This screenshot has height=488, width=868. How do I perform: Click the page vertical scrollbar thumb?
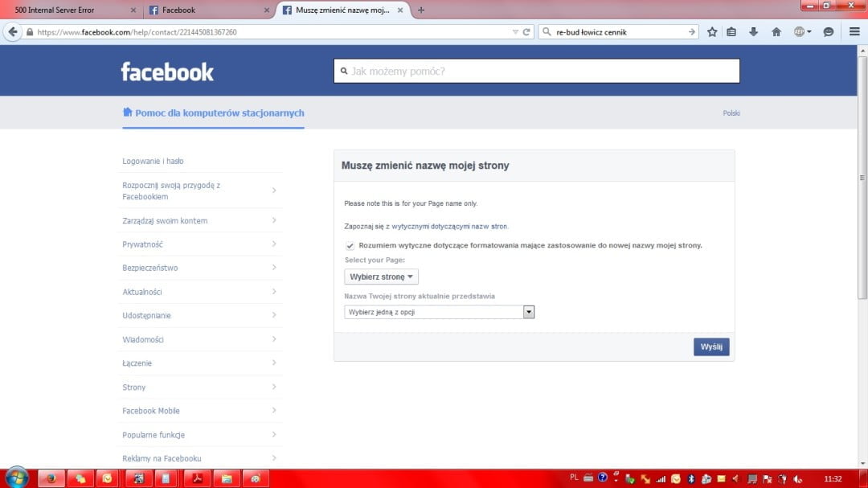[862, 177]
